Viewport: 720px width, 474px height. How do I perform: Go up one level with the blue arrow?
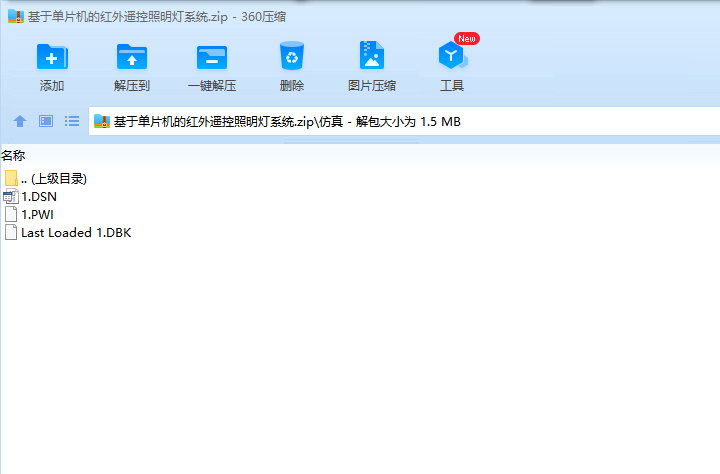pos(20,121)
